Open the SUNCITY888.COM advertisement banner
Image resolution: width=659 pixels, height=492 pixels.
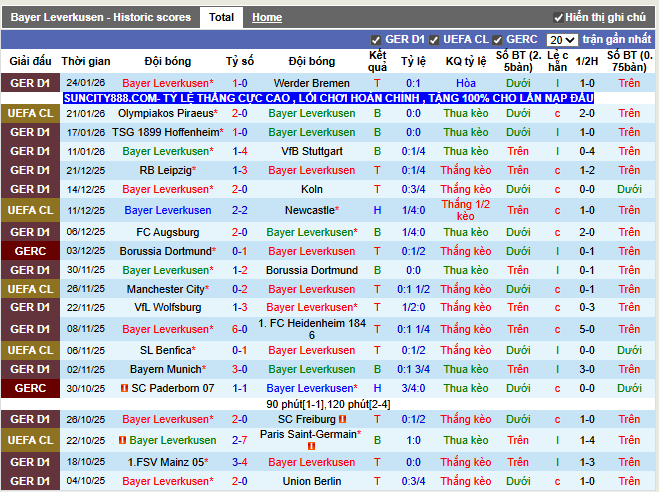[x=328, y=98]
